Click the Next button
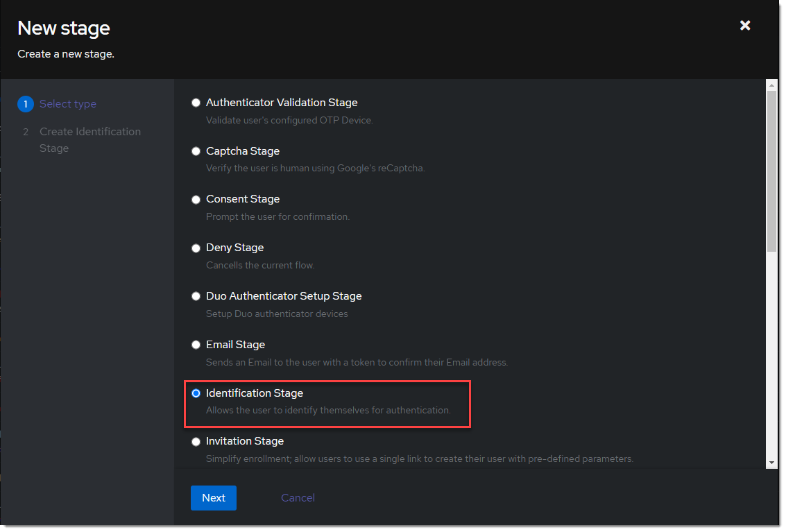 tap(213, 497)
